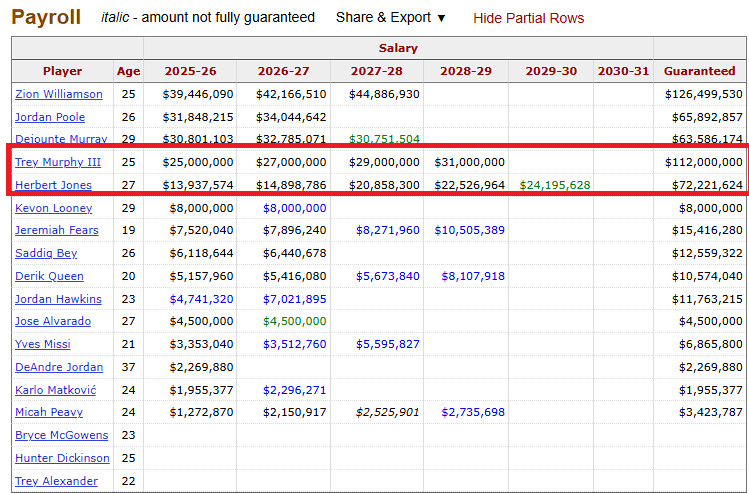Image resolution: width=749 pixels, height=493 pixels.
Task: Select Jose Alvarado player link
Action: [53, 321]
